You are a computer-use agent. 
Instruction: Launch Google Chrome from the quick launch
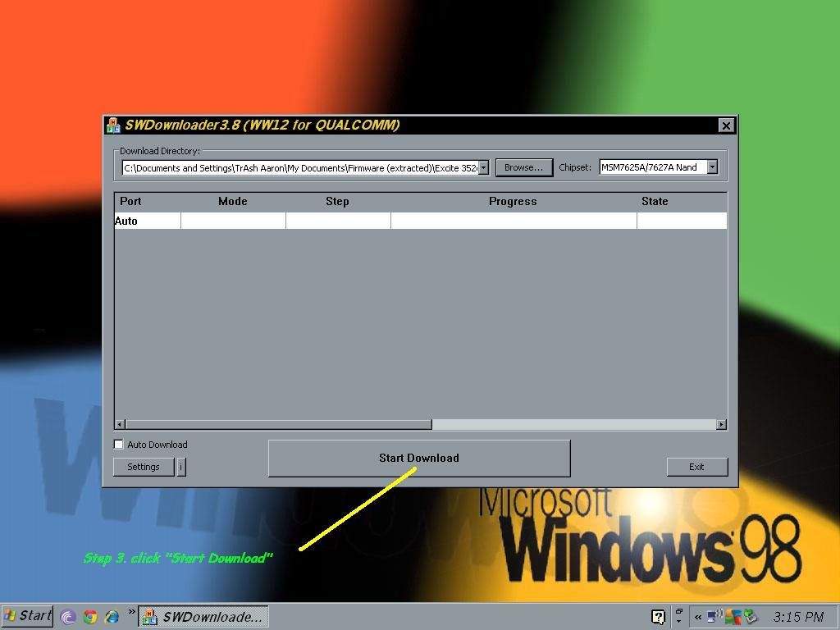click(x=90, y=616)
